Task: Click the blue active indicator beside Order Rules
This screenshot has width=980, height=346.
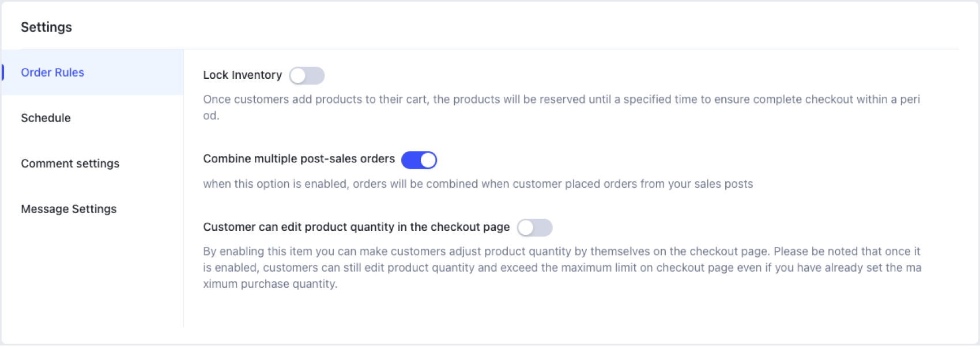Action: [x=3, y=73]
